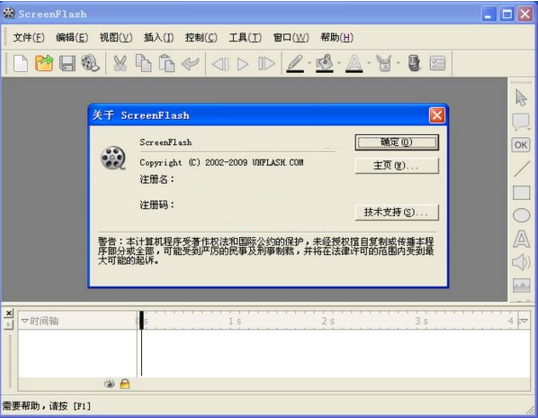Play the movie with triangle icon
This screenshot has height=418, width=538.
coord(243,64)
